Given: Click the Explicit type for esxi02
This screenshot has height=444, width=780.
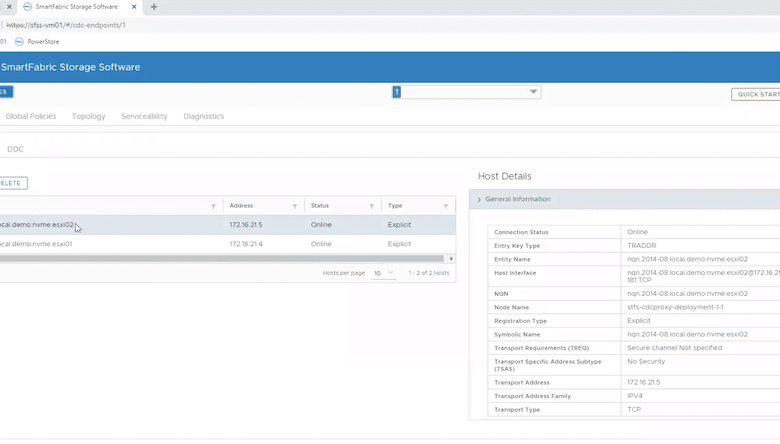Looking at the screenshot, I should pos(399,225).
